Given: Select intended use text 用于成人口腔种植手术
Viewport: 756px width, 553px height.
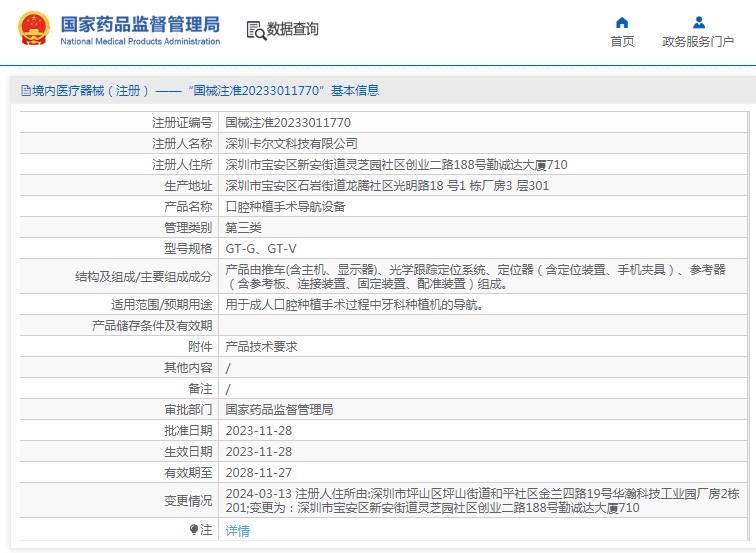Looking at the screenshot, I should click(x=354, y=305).
